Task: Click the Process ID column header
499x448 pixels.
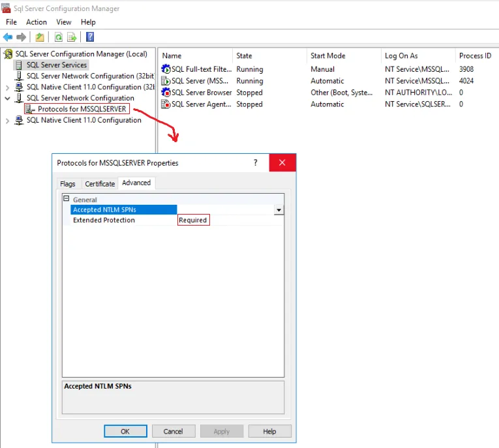Action: click(x=475, y=55)
